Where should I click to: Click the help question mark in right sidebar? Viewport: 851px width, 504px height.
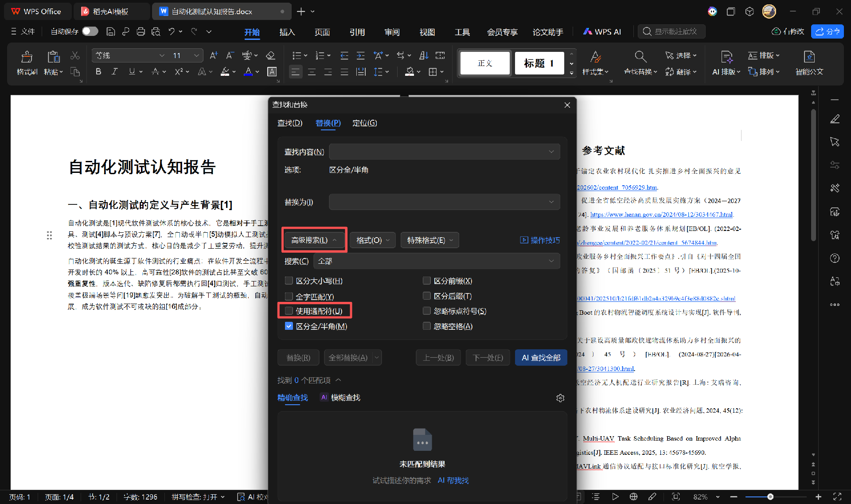835,258
